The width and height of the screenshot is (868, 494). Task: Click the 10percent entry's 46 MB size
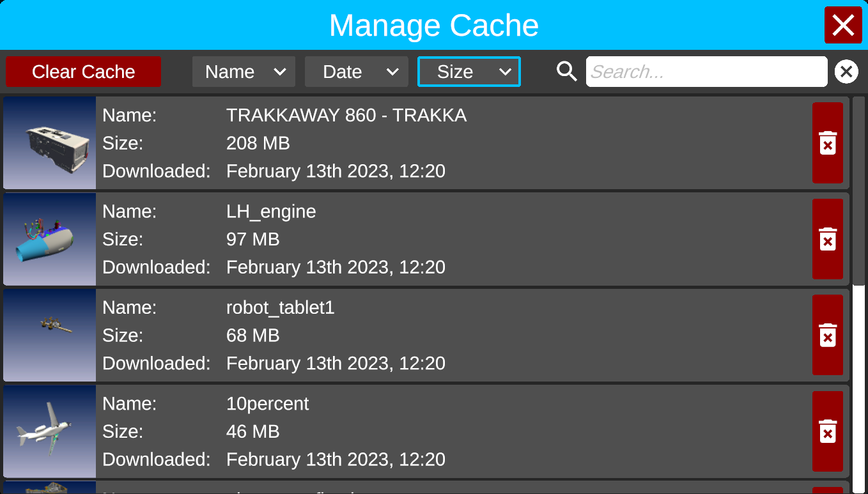point(252,431)
